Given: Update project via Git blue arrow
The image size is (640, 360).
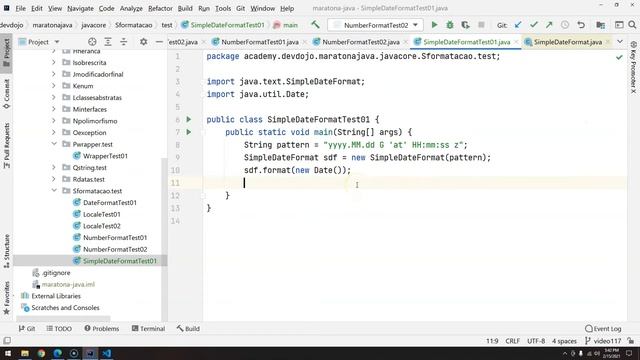Looking at the screenshot, I should point(518,25).
